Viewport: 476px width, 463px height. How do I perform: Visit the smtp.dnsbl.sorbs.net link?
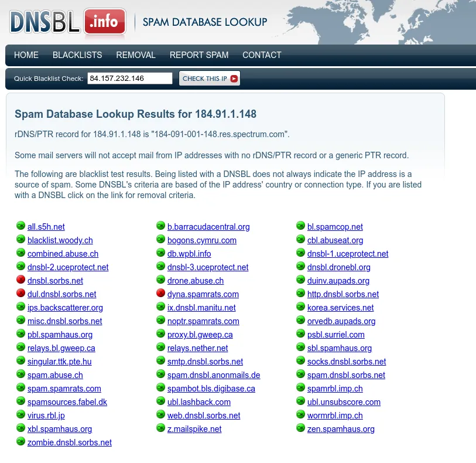click(x=205, y=362)
